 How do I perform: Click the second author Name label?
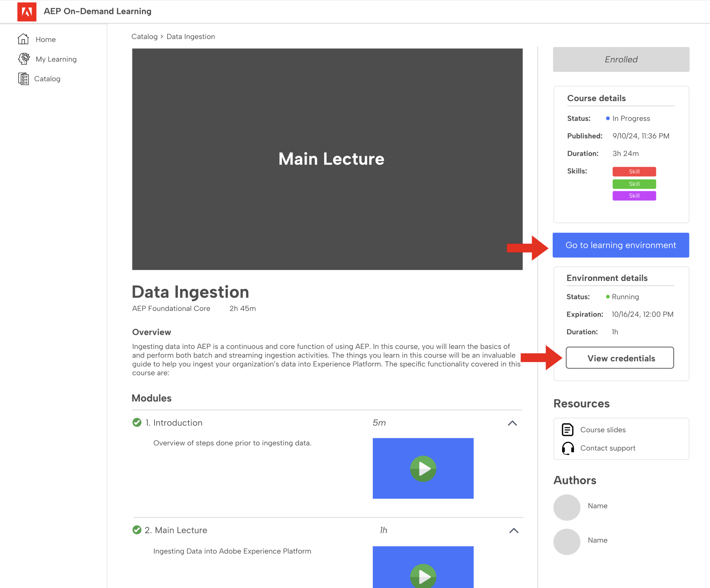[x=597, y=540]
